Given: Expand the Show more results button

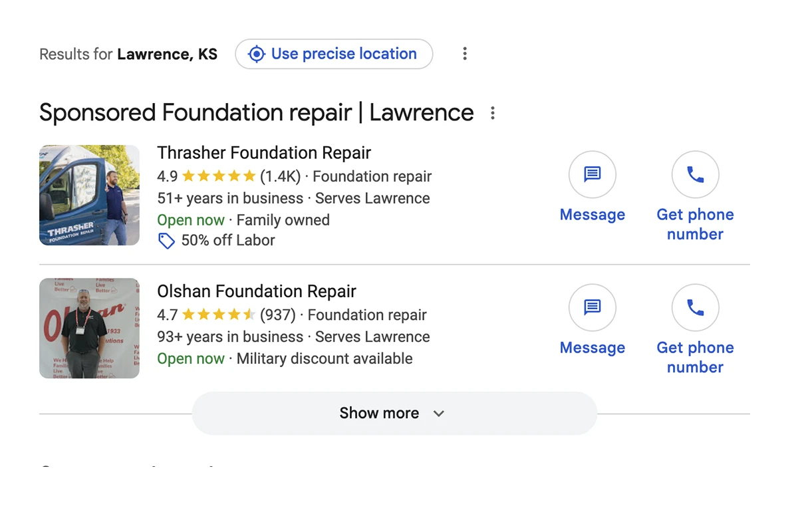Looking at the screenshot, I should (379, 413).
